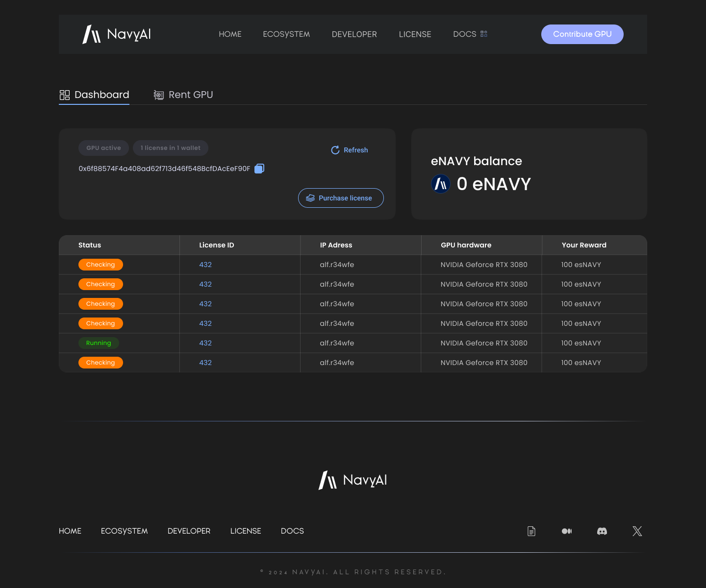Click the grid icon next to DOCS

click(484, 34)
